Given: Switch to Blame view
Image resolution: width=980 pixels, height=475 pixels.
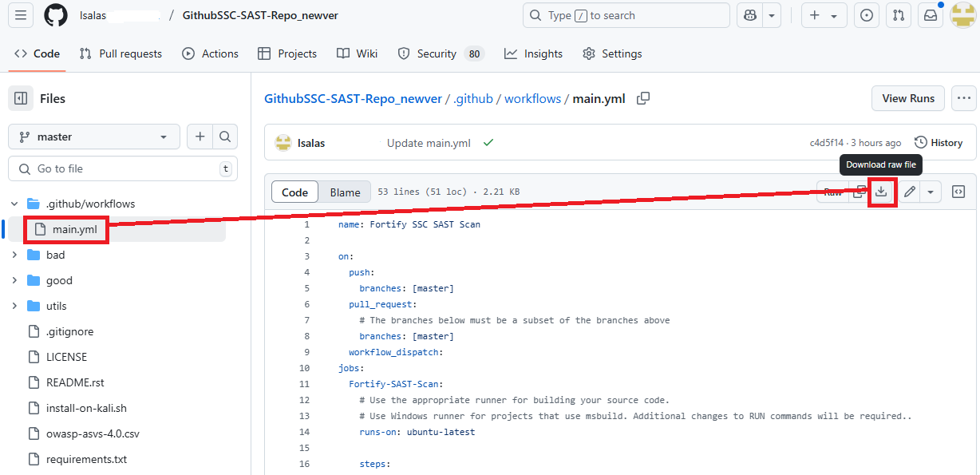Looking at the screenshot, I should (x=345, y=192).
